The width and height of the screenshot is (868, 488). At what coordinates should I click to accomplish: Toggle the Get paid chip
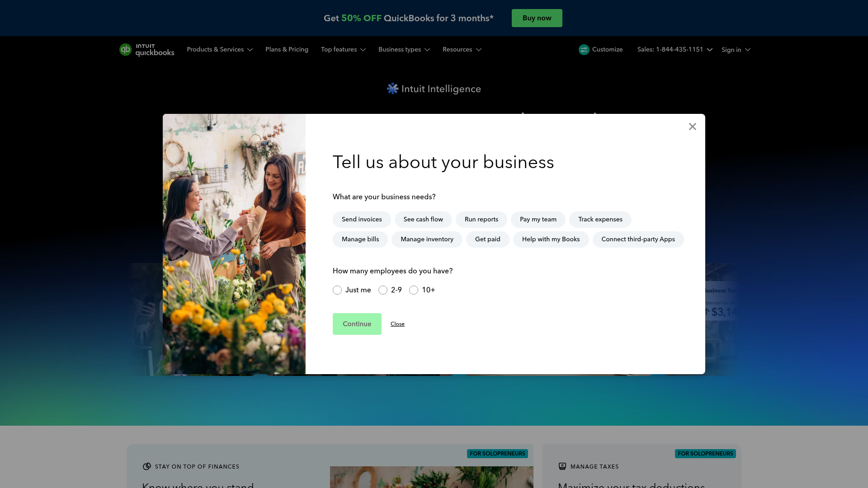pyautogui.click(x=488, y=239)
